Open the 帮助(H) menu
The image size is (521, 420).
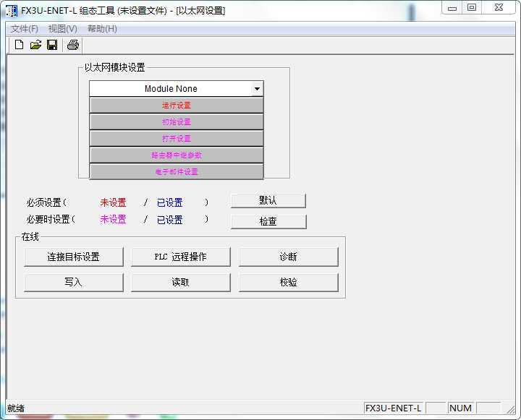102,29
